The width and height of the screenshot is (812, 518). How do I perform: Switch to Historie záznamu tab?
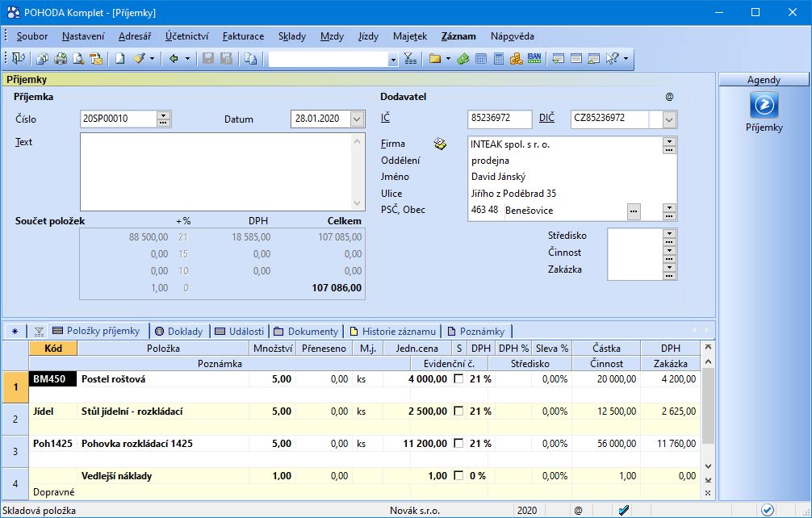click(393, 331)
